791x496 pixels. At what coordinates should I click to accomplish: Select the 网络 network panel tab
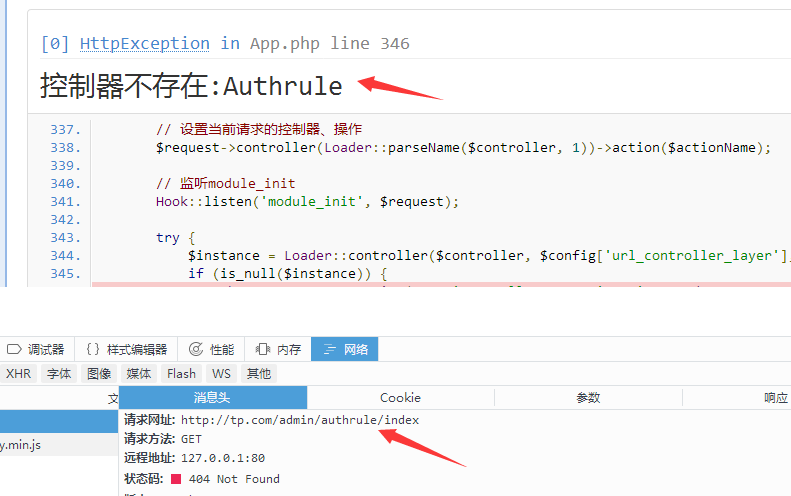click(345, 349)
